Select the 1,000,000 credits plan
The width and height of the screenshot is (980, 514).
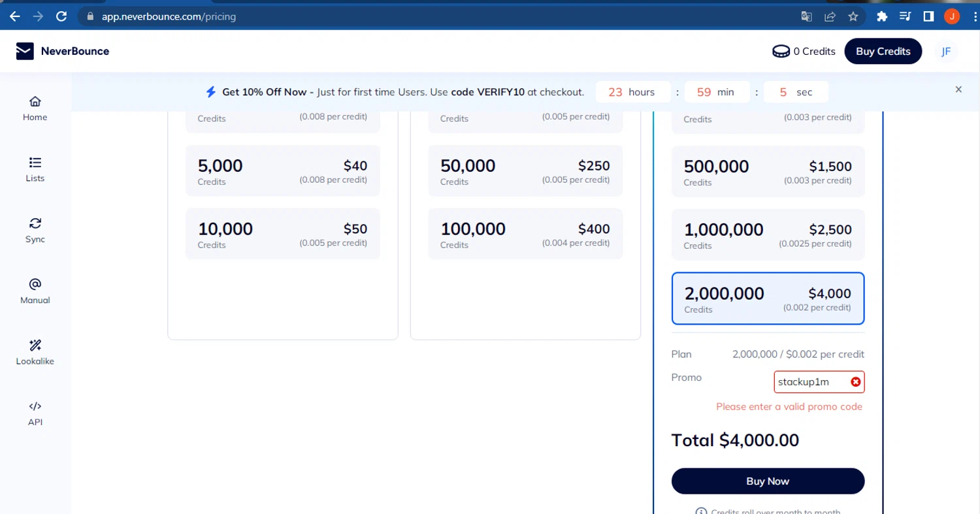point(768,234)
